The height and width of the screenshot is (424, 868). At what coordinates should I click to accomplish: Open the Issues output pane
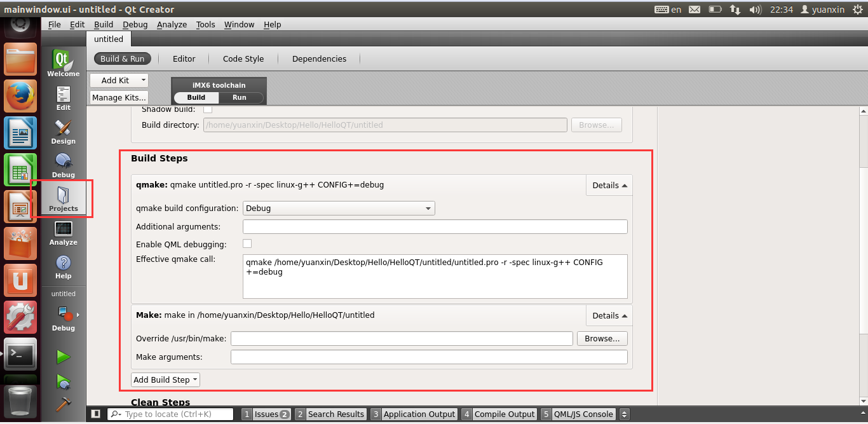tap(266, 414)
